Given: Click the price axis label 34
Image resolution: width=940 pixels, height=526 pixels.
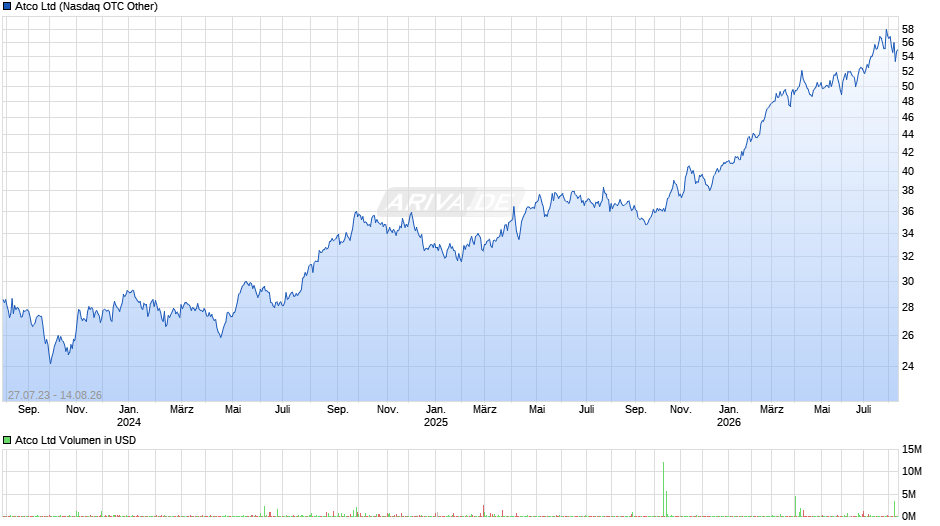Looking at the screenshot, I should [908, 233].
